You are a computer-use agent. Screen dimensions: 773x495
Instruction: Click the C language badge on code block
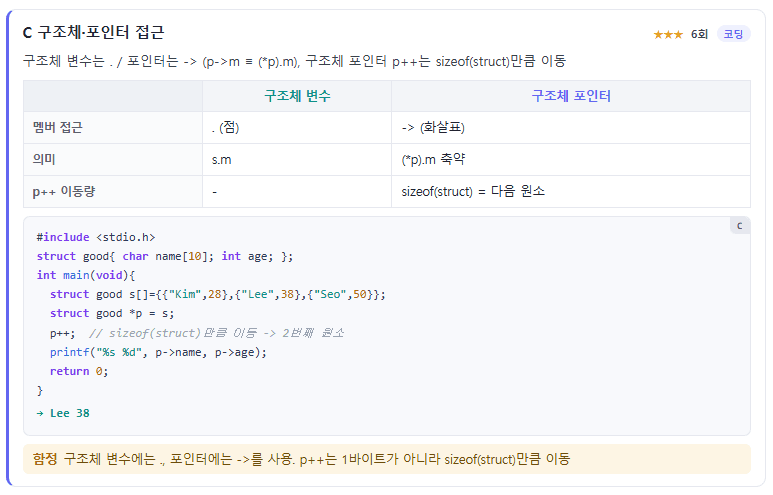point(739,225)
